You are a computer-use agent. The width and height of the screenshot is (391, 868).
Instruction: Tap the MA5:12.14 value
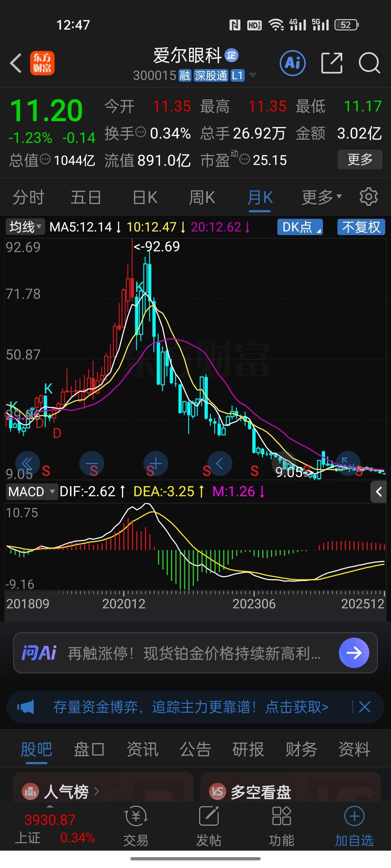tap(81, 227)
